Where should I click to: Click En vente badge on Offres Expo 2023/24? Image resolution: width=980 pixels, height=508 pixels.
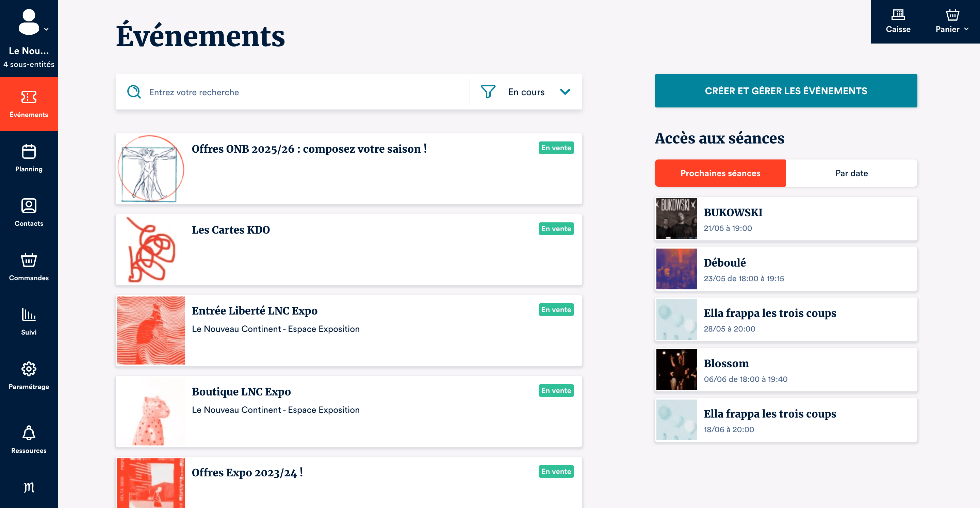point(556,472)
